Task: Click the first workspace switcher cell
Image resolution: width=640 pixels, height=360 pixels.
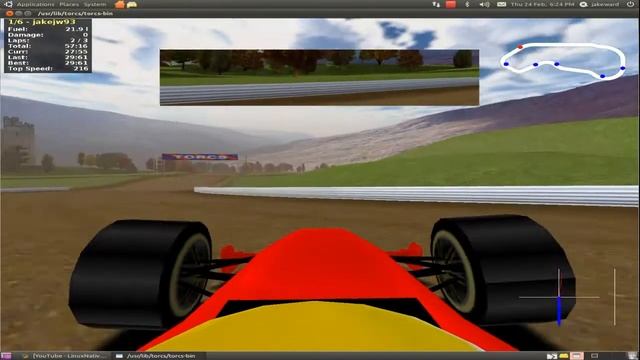Action: click(552, 356)
